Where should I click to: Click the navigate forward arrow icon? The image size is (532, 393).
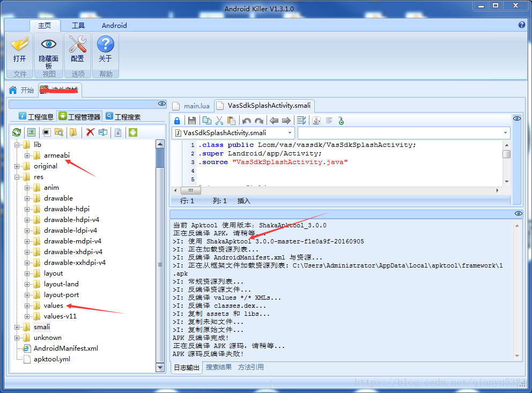click(x=286, y=121)
